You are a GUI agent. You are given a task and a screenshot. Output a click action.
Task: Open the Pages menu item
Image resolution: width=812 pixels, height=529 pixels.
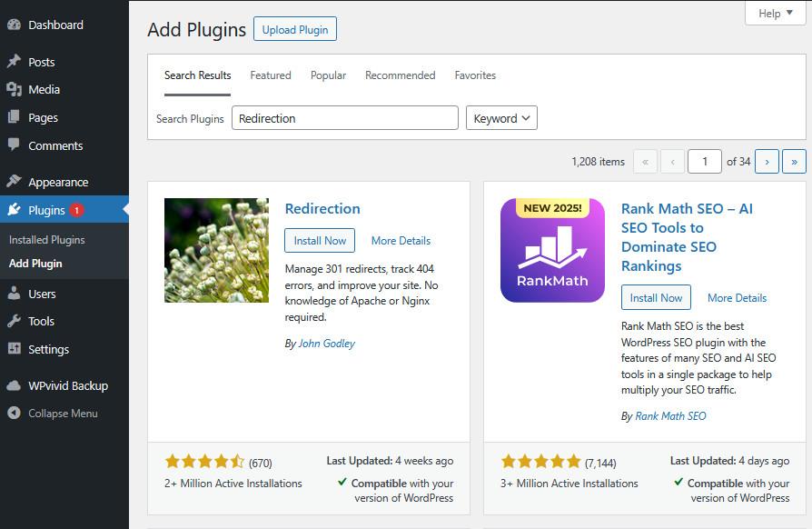click(x=64, y=117)
